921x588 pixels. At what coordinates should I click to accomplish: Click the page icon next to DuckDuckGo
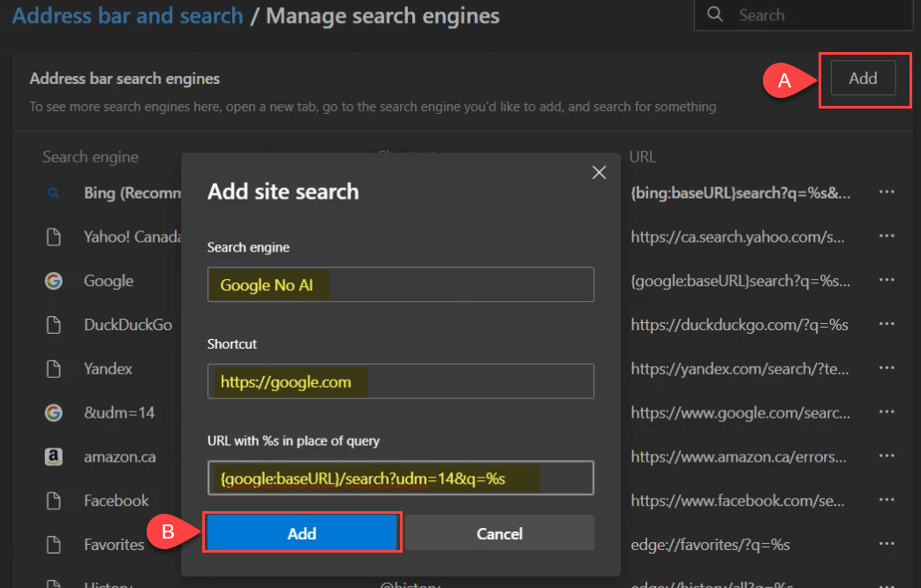54,325
